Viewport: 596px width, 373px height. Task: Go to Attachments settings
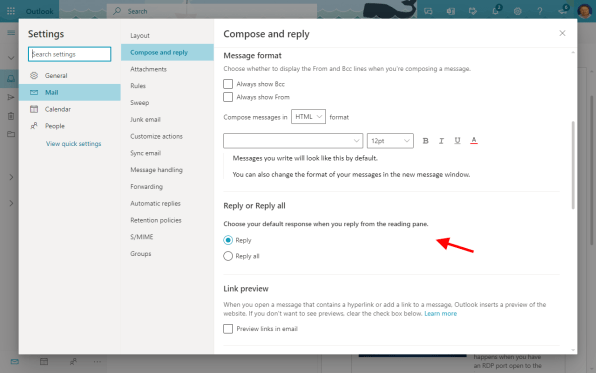point(167,69)
